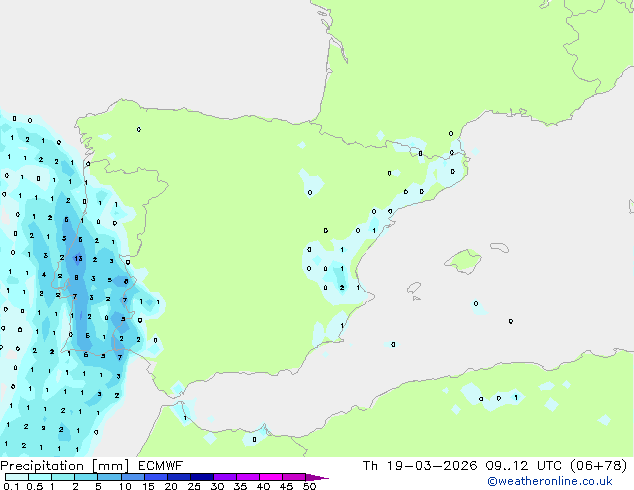634x490 pixels.
Task: Click the 10–15 mm legend color swatch
Action: point(132,477)
